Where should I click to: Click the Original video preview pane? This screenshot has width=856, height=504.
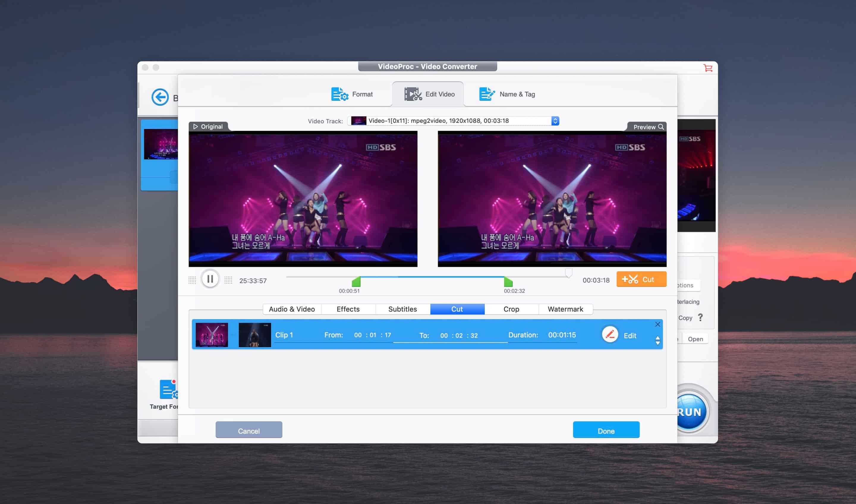[303, 199]
